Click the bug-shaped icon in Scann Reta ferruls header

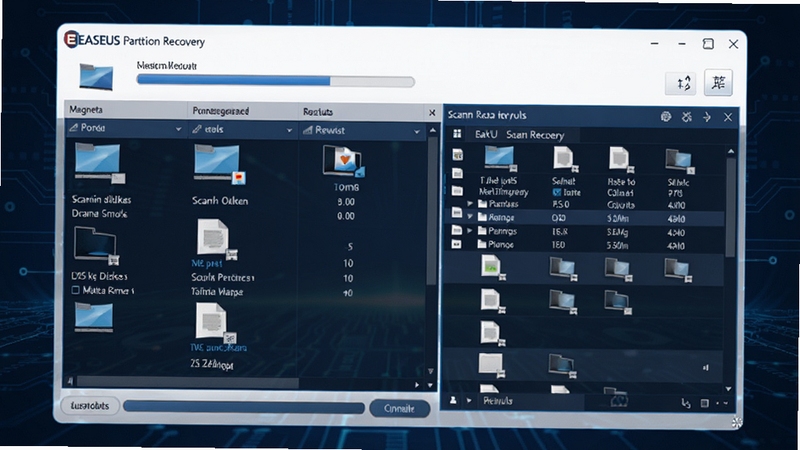tap(687, 117)
